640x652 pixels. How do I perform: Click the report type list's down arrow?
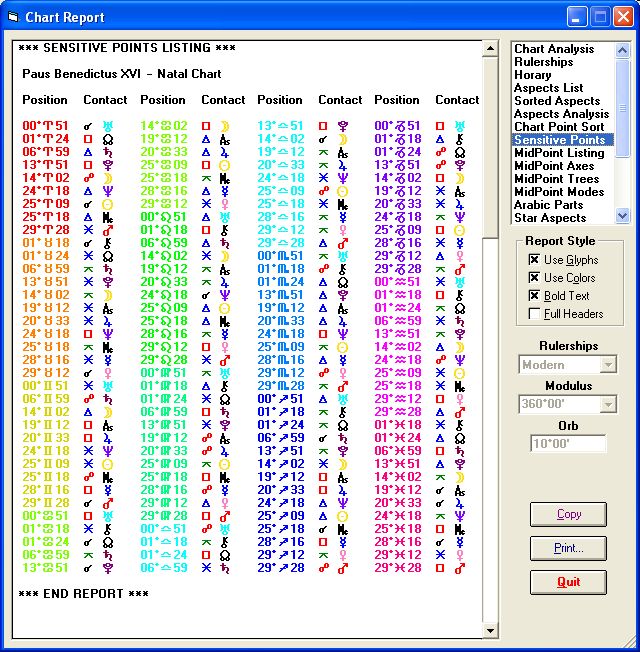coord(622,215)
